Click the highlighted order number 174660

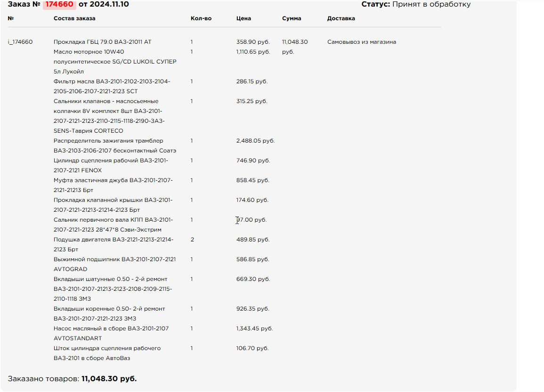59,5
